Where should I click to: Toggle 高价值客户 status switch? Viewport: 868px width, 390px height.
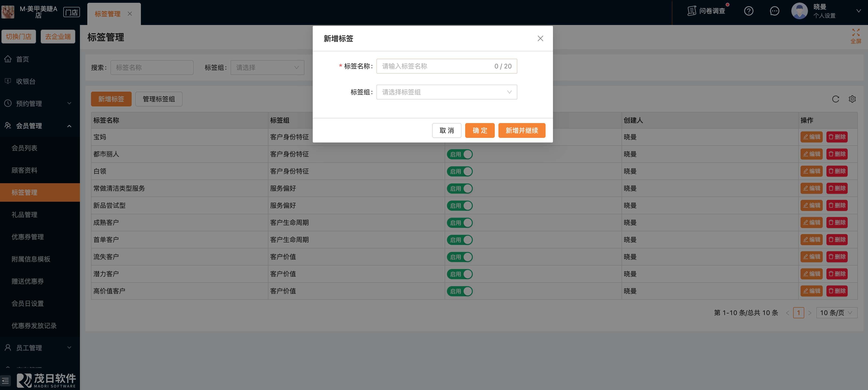pos(460,291)
